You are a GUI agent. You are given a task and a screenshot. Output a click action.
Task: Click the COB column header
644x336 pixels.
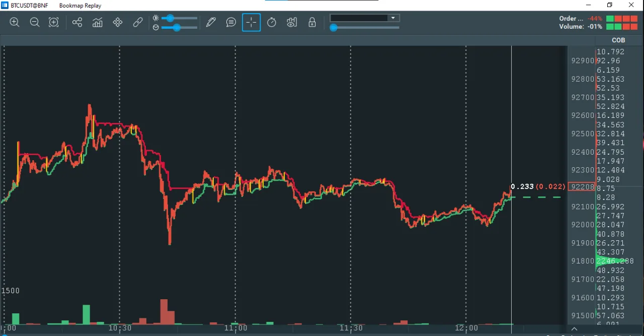click(x=618, y=40)
